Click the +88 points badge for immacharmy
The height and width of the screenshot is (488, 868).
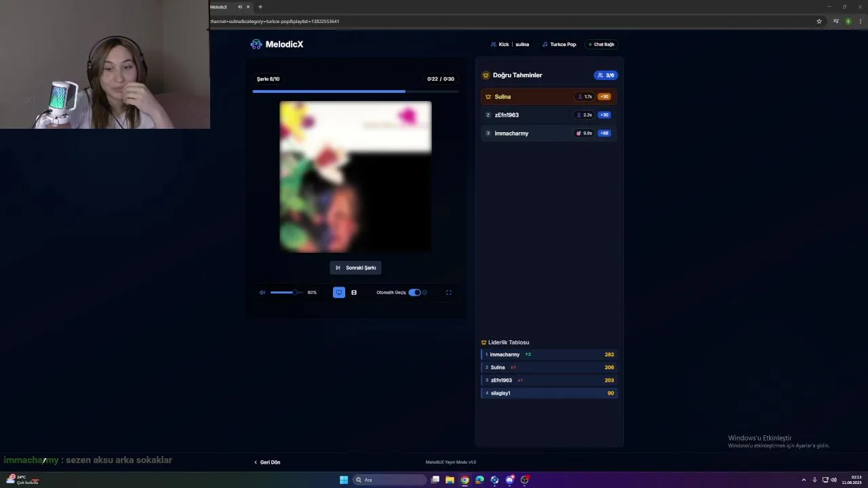(604, 134)
